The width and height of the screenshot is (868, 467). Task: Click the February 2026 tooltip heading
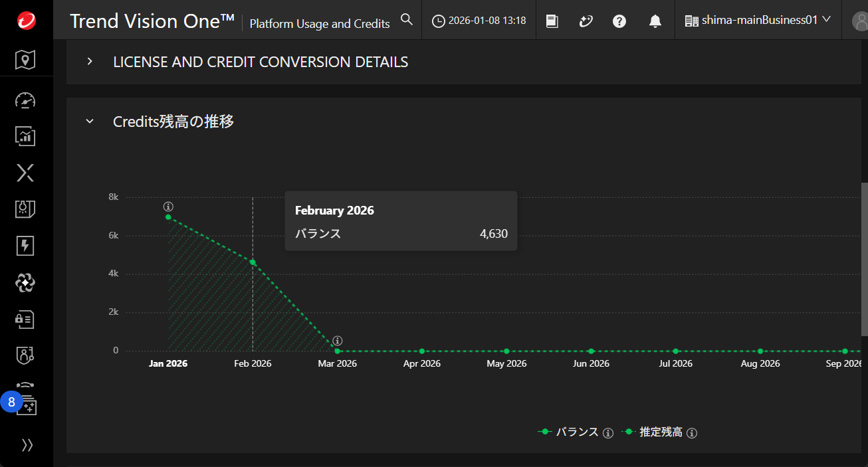coord(334,211)
